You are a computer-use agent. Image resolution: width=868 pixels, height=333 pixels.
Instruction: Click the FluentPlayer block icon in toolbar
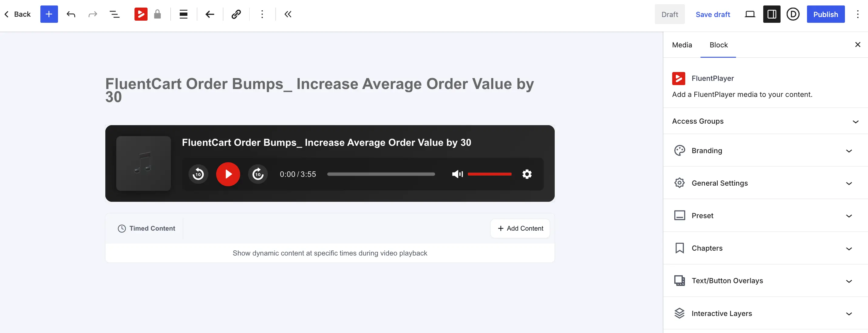(141, 14)
